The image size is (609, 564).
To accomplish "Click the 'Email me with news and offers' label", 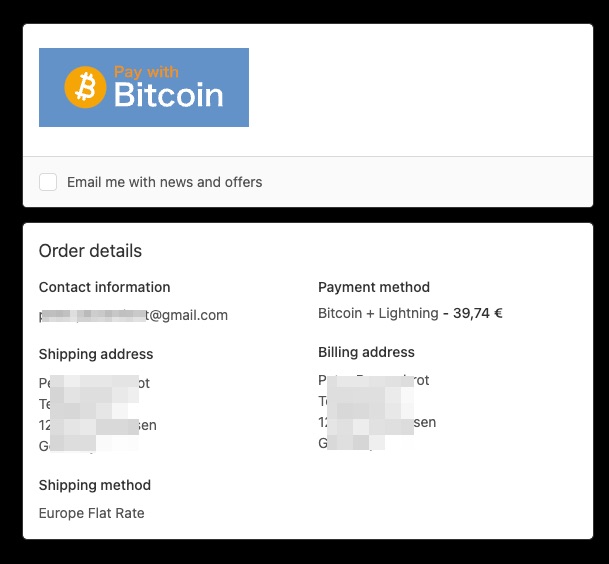I will pos(165,182).
